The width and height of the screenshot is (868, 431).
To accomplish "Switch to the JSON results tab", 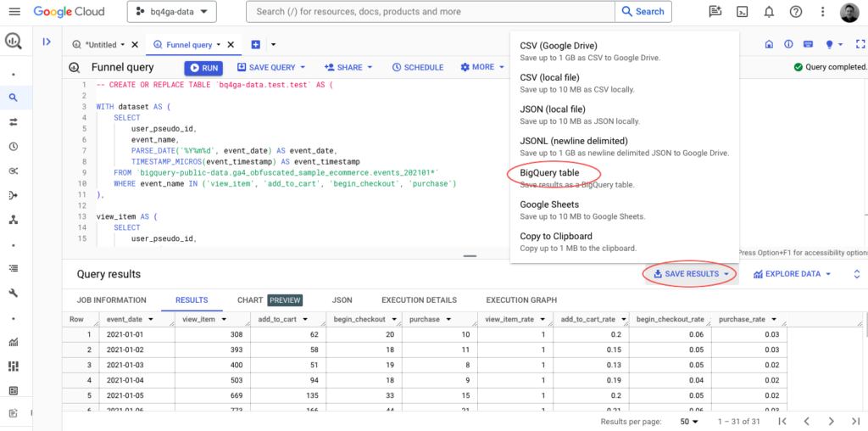I will [342, 299].
